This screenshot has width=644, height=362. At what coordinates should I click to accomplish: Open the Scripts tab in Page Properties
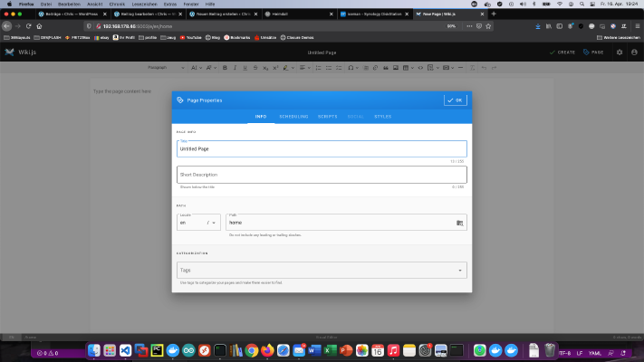[327, 117]
